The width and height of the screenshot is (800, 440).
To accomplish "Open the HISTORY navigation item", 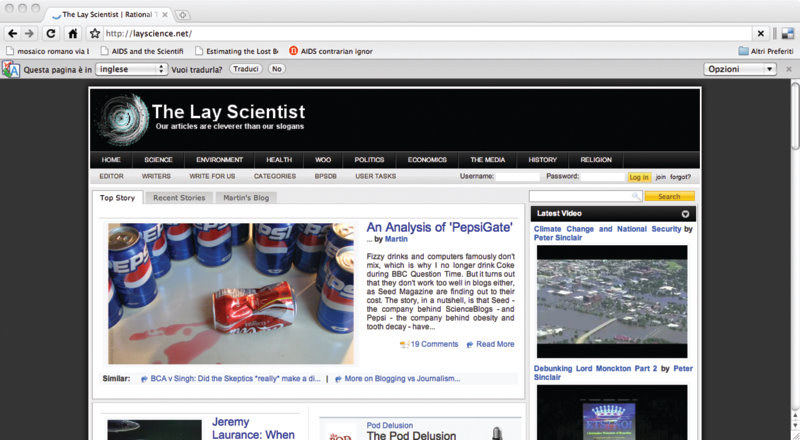I will [x=542, y=160].
